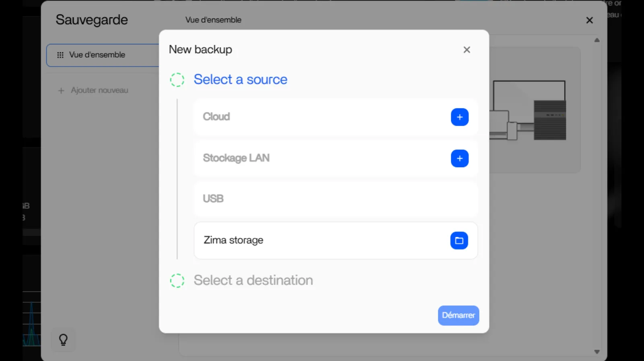Close the Sauvegarde window
This screenshot has height=361, width=644.
coord(589,20)
